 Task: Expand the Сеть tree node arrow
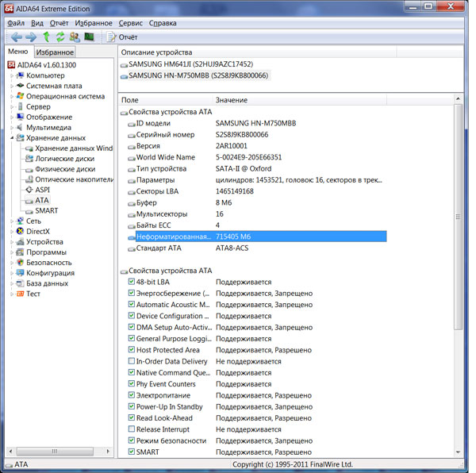[12, 221]
